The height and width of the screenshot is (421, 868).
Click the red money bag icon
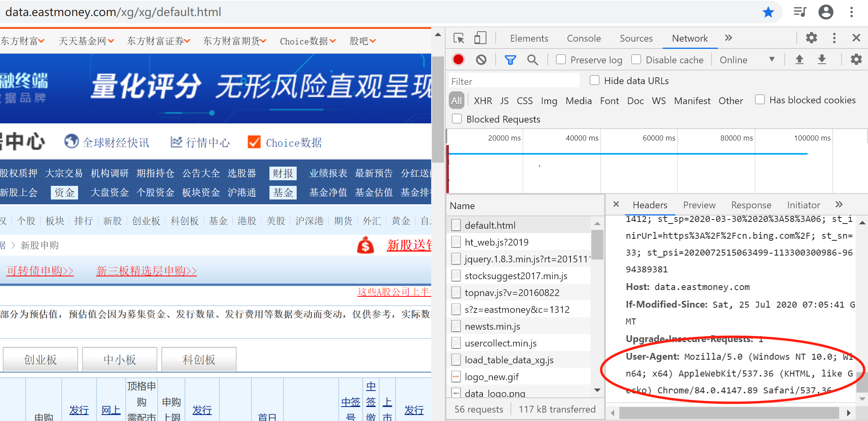pos(366,245)
